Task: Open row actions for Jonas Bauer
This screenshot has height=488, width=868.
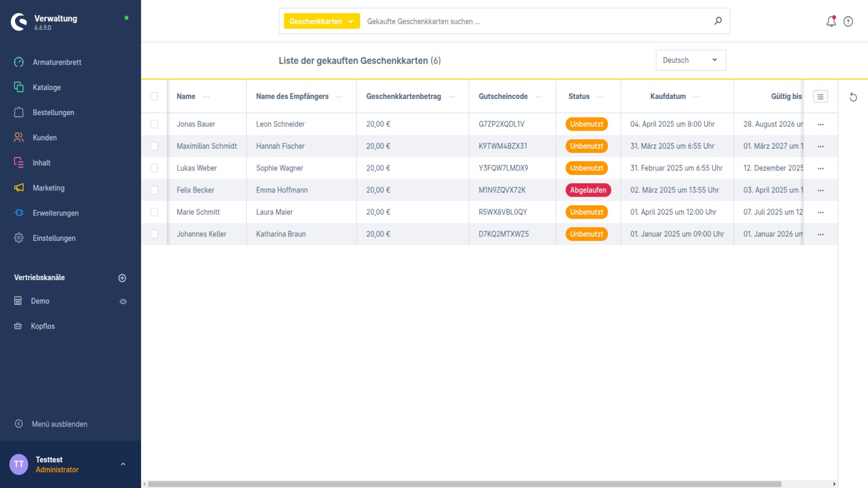Action: [x=821, y=124]
